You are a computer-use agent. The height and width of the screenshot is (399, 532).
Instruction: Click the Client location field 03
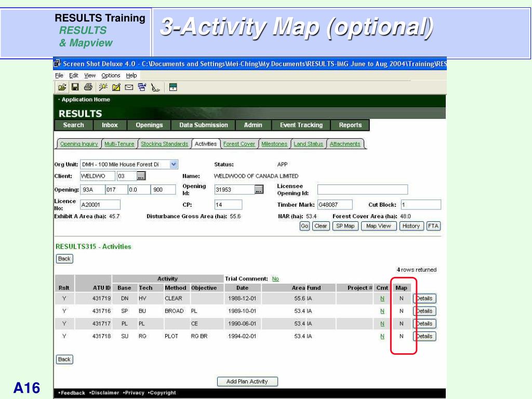click(x=126, y=176)
